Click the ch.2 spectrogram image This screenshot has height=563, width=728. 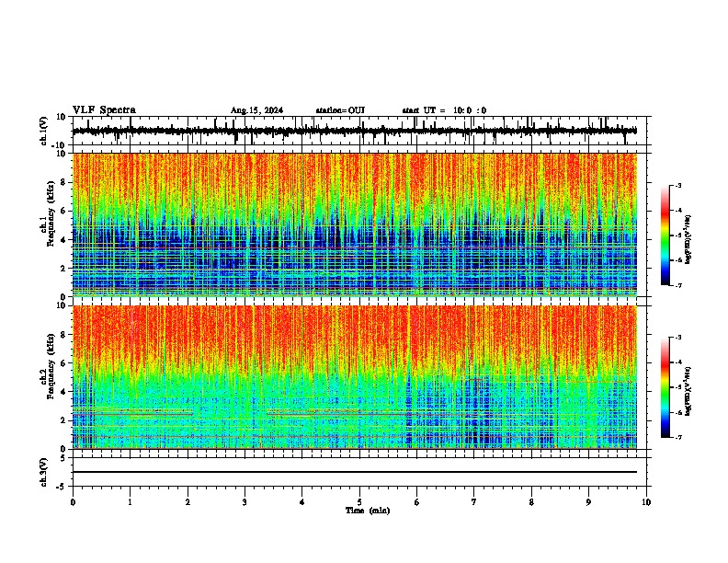pyautogui.click(x=355, y=377)
